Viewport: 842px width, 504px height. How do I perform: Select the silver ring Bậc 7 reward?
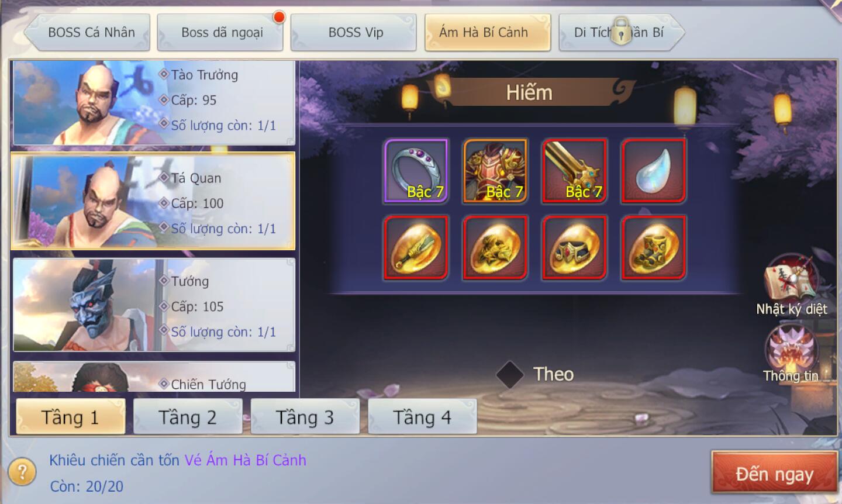(x=416, y=171)
